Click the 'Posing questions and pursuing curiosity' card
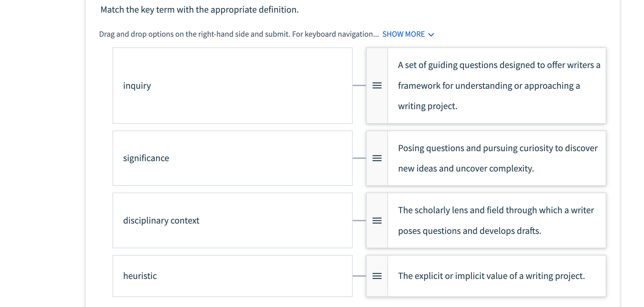 coord(497,158)
